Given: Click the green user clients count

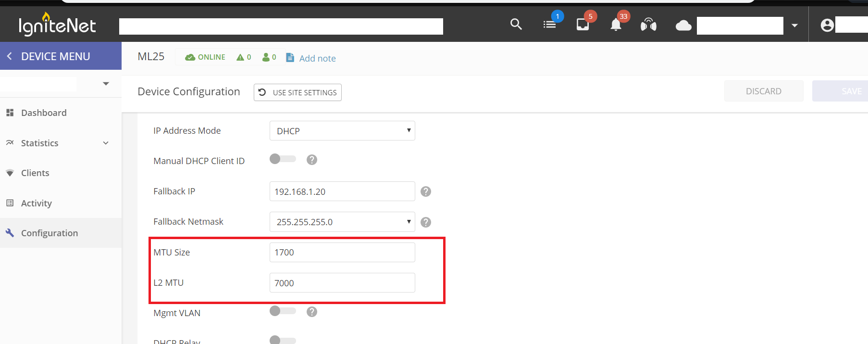Looking at the screenshot, I should 269,57.
